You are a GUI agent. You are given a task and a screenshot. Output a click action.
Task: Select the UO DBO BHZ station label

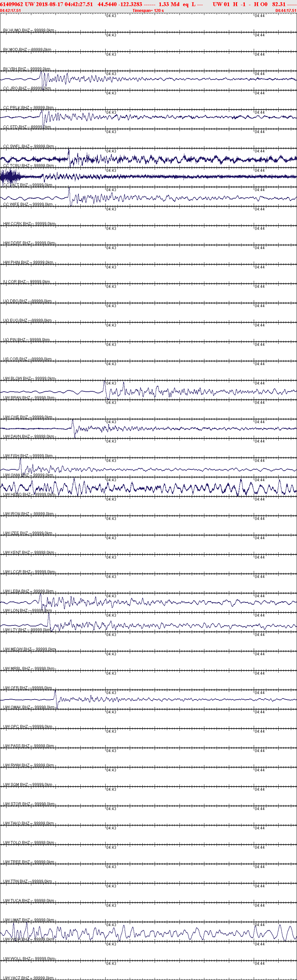tap(27, 301)
